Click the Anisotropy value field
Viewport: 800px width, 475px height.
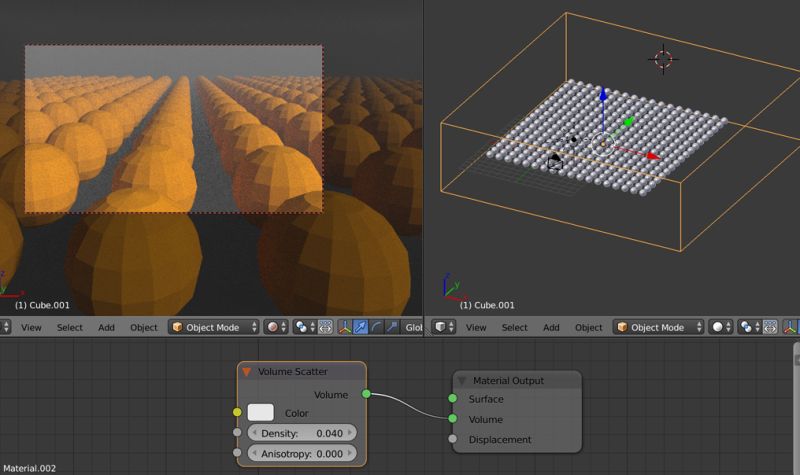[302, 453]
